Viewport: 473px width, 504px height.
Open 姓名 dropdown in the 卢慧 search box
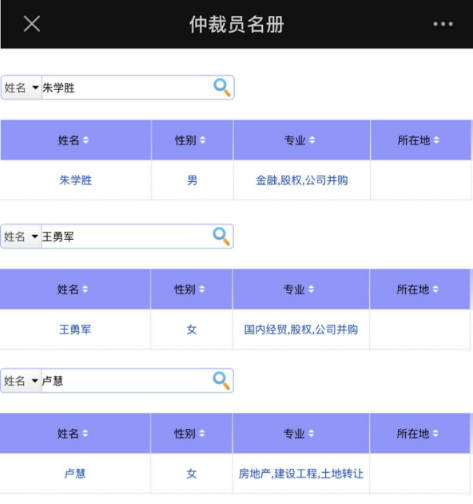click(x=21, y=381)
